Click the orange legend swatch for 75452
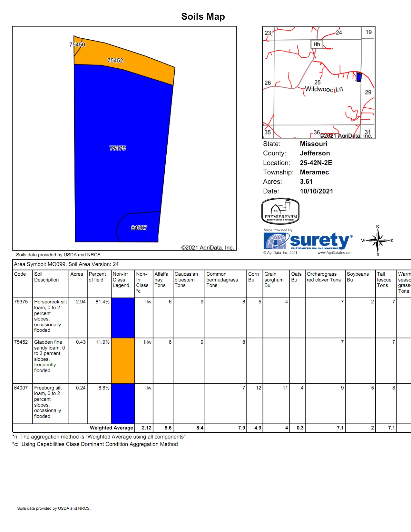 (x=123, y=360)
